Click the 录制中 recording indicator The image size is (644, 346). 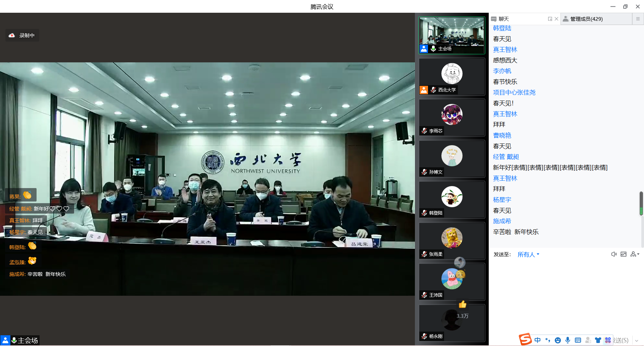pos(22,36)
